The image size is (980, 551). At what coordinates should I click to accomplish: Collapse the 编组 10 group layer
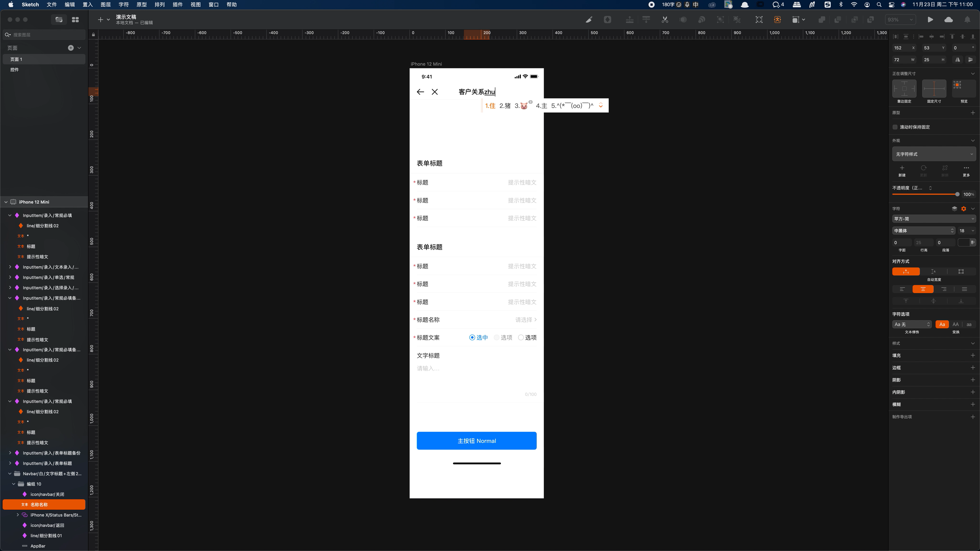tap(14, 484)
